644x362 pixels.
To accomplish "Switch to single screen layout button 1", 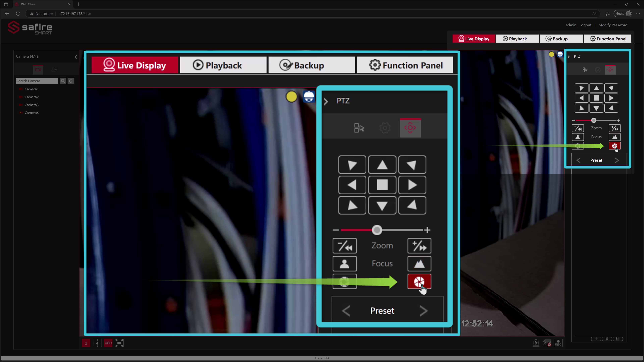I will point(86,343).
